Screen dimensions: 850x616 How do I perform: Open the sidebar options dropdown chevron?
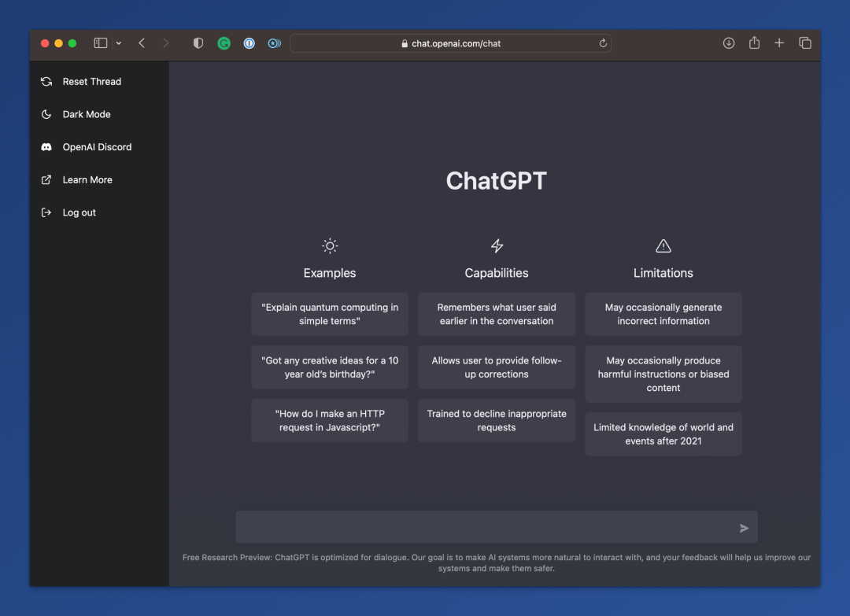(119, 43)
